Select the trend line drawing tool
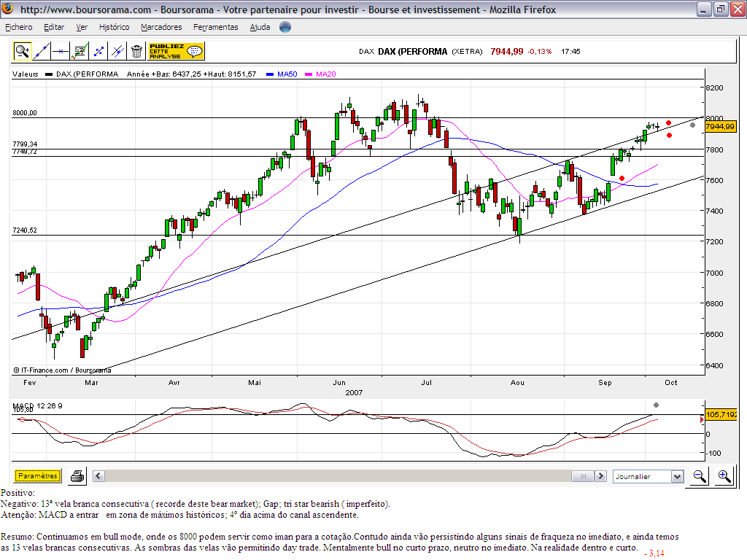 pyautogui.click(x=42, y=51)
